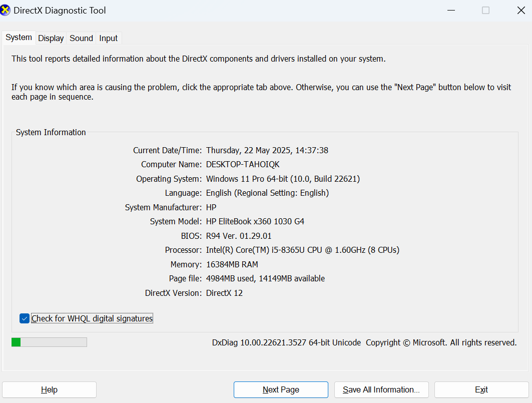Click the 16384MB RAM memory value

click(x=232, y=264)
